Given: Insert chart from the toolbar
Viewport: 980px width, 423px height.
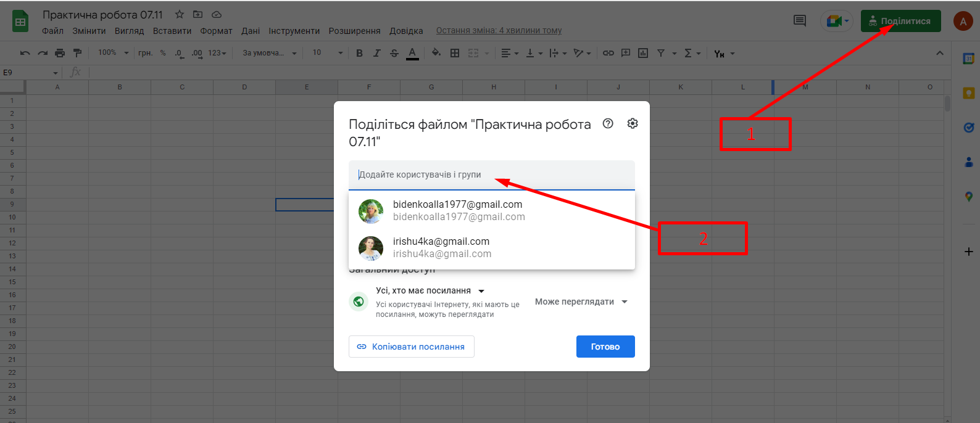Looking at the screenshot, I should 643,53.
